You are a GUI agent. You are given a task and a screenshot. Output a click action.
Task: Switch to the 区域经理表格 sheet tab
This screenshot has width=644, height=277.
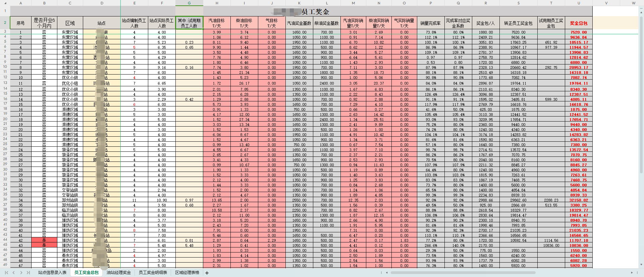187,273
